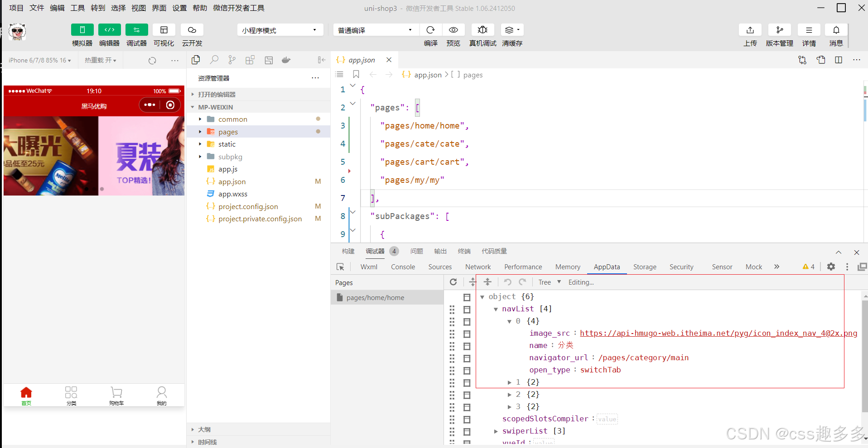This screenshot has width=868, height=448.
Task: Switch to the Network tab
Action: coord(478,267)
